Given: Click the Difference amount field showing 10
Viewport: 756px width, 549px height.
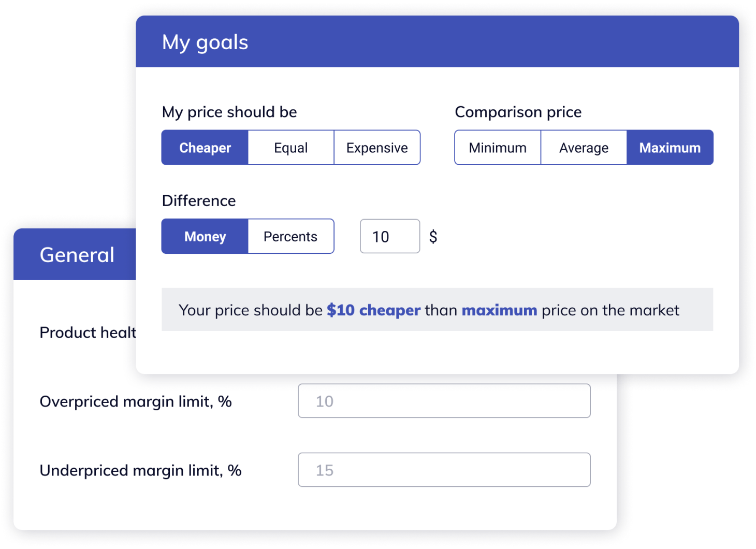Looking at the screenshot, I should click(389, 236).
